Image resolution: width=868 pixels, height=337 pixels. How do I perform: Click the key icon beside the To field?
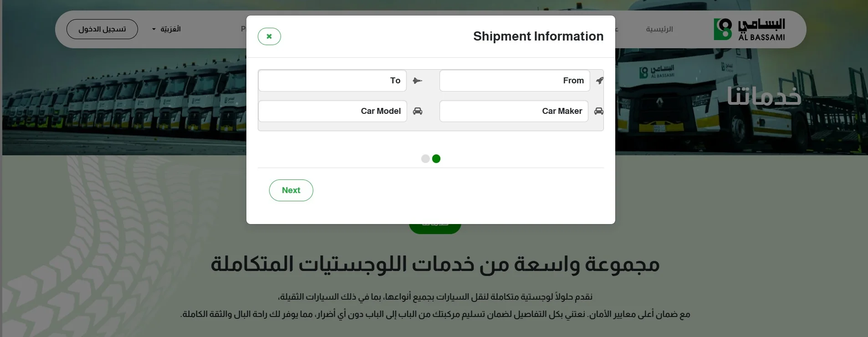tap(418, 81)
